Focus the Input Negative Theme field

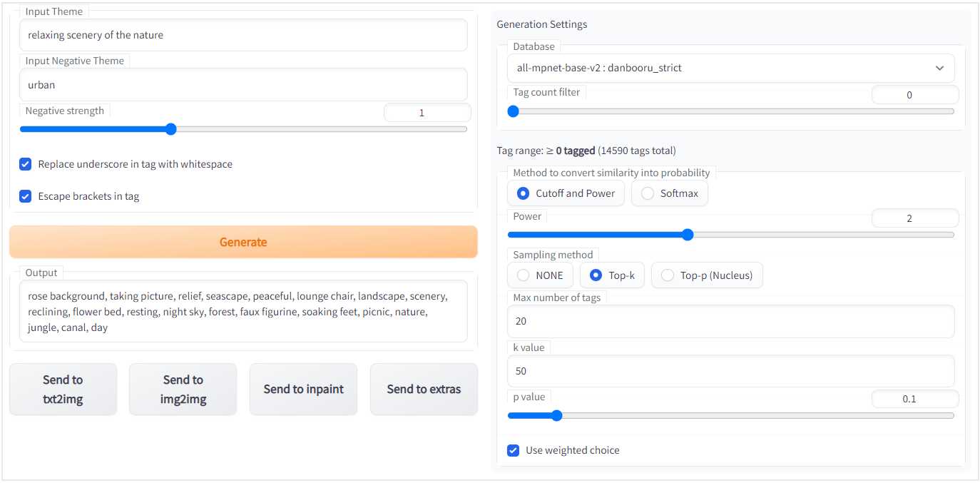(x=243, y=85)
